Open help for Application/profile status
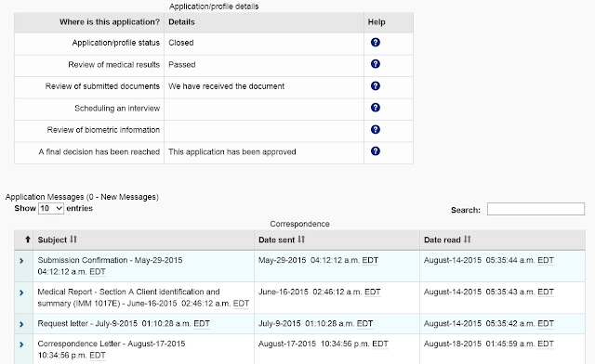 point(376,43)
